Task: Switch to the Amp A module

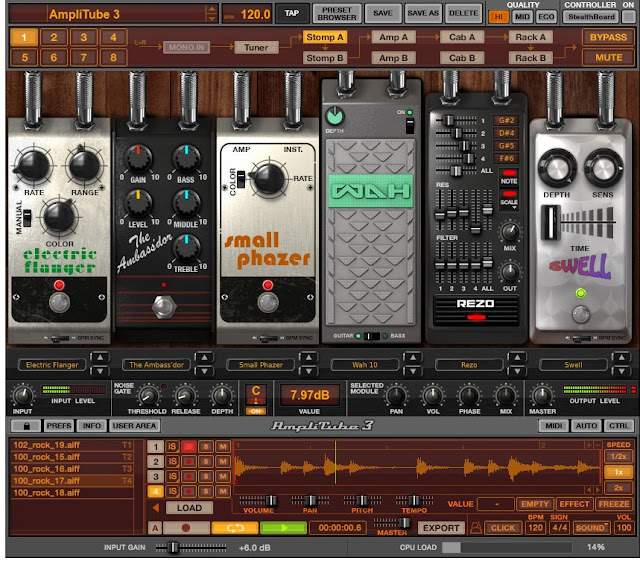Action: pos(393,37)
